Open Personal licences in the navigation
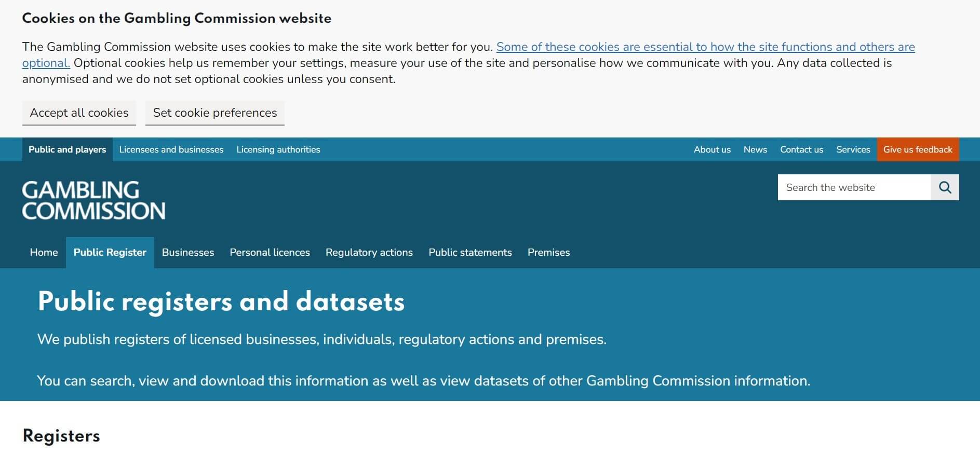The width and height of the screenshot is (980, 455). tap(270, 252)
